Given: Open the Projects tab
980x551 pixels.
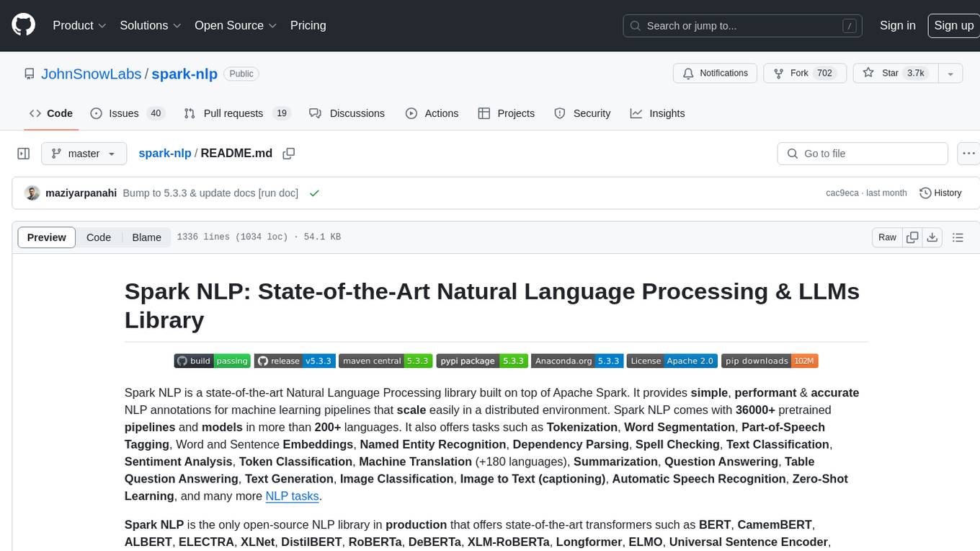Looking at the screenshot, I should [x=506, y=113].
